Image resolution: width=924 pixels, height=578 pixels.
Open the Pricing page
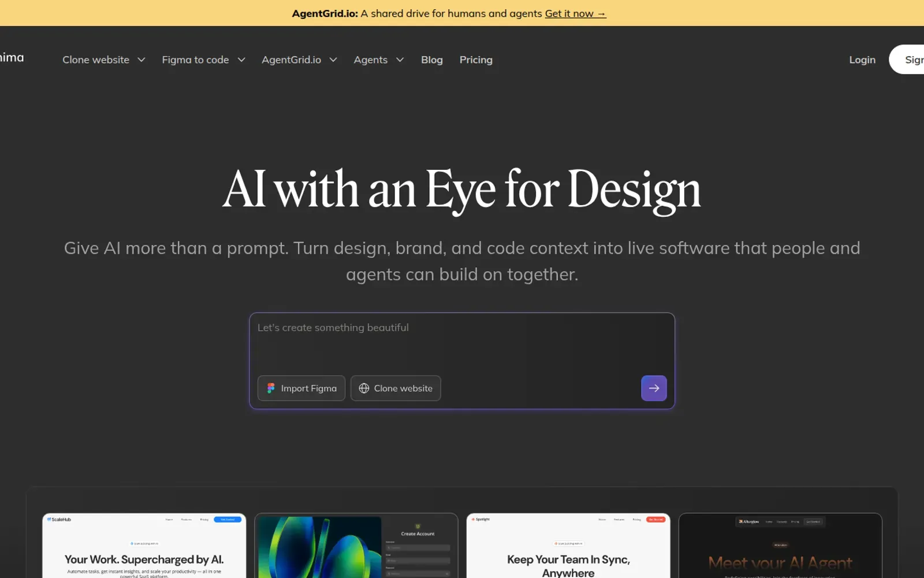tap(476, 60)
